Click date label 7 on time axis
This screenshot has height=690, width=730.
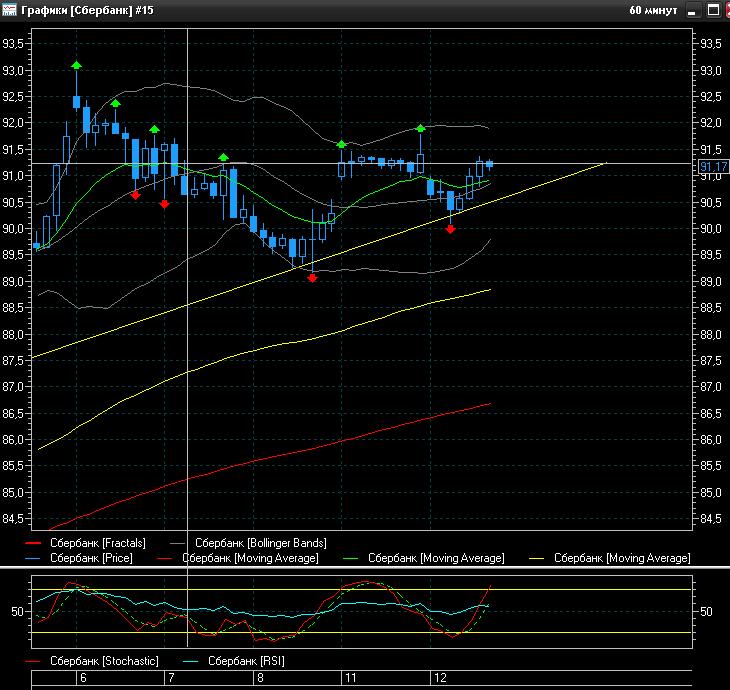171,678
